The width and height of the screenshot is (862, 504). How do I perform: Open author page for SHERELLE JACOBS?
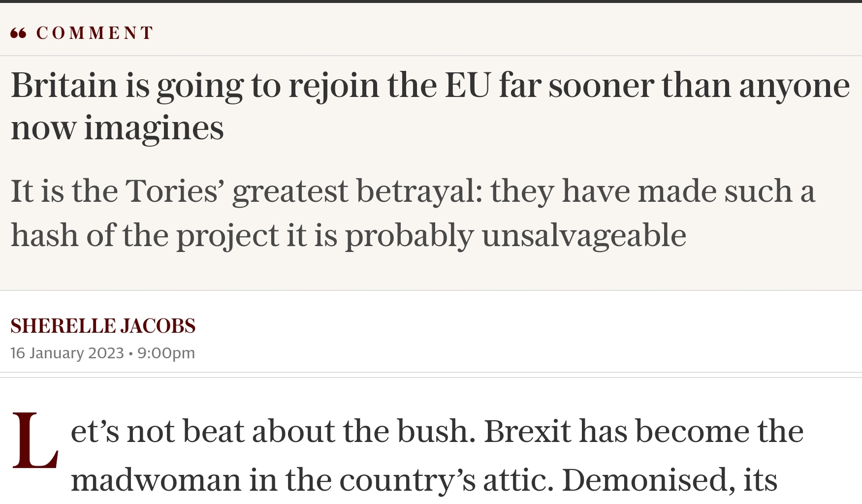click(x=103, y=326)
